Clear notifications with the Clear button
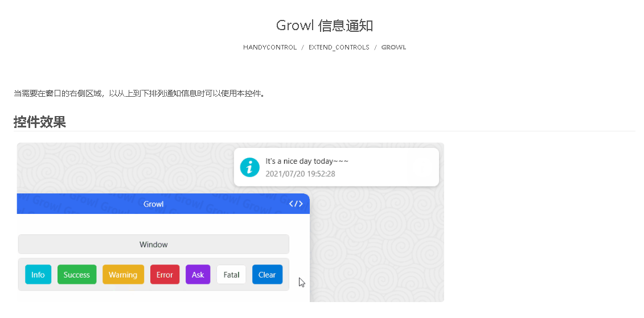The image size is (644, 318). pos(268,275)
